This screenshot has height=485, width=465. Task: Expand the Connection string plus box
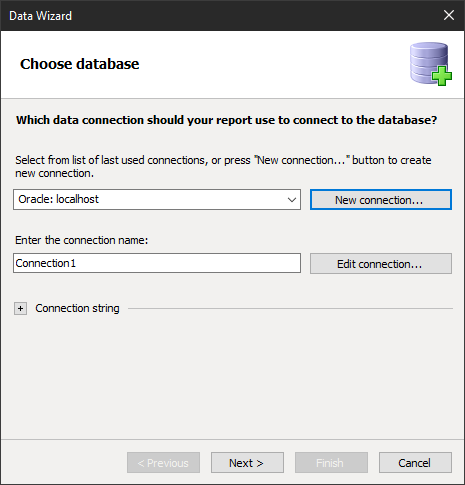(21, 308)
